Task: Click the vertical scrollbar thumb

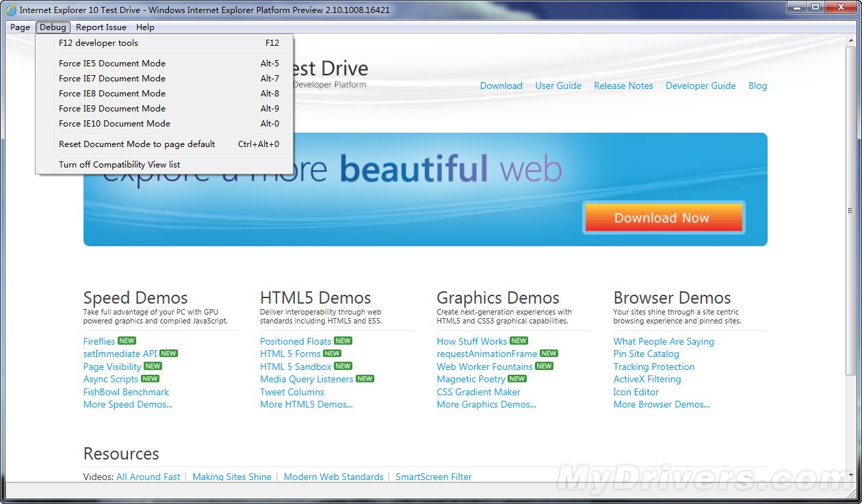Action: 850,210
